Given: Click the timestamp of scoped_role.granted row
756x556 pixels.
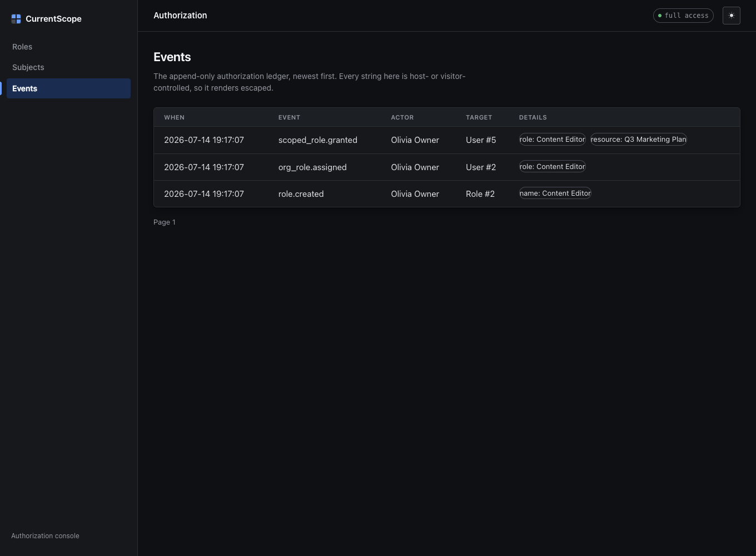Looking at the screenshot, I should [x=204, y=140].
